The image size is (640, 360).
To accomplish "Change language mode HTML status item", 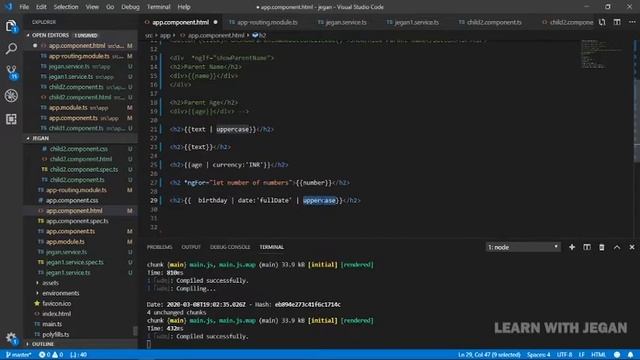I will click(598, 355).
